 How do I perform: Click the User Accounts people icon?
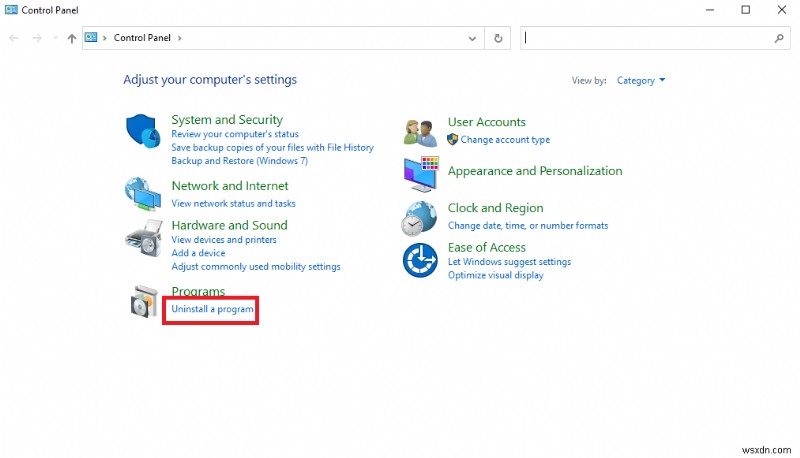click(420, 131)
